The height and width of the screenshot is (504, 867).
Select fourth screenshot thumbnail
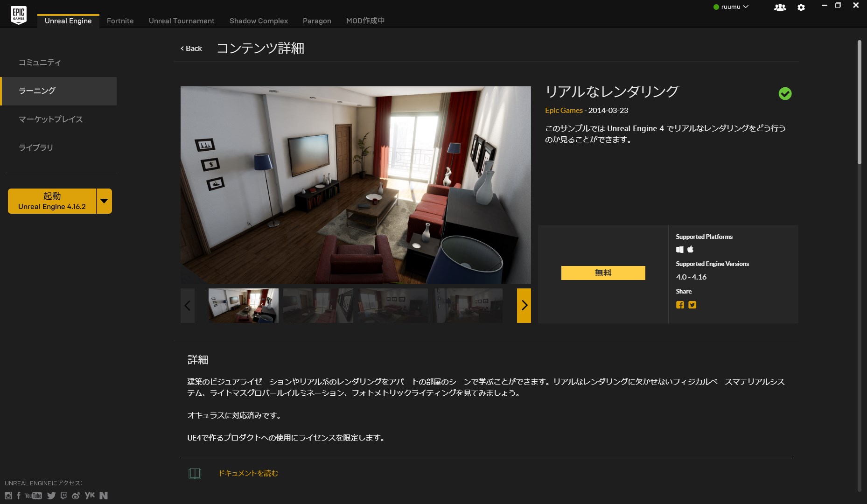(468, 306)
